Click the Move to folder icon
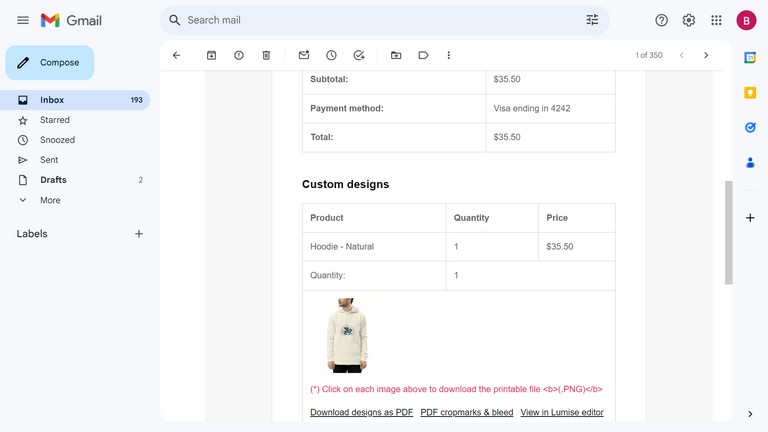Screen dimensions: 768x432 click(396, 55)
